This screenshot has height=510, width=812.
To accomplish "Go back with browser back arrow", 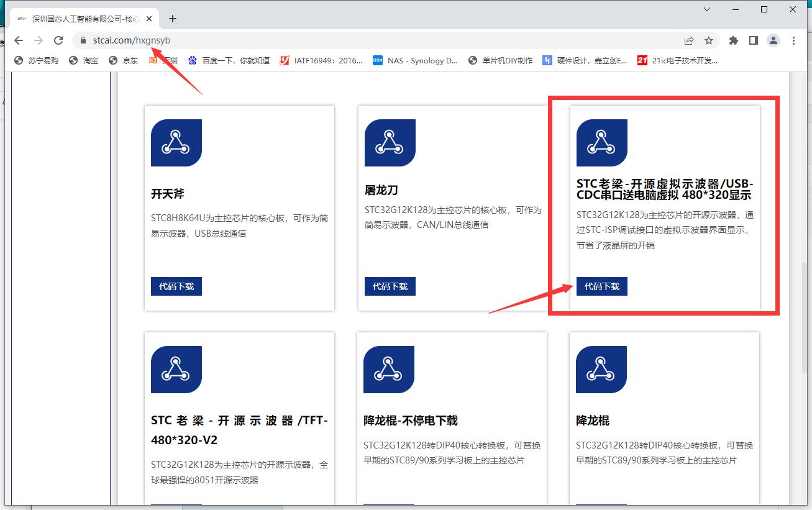I will coord(19,40).
